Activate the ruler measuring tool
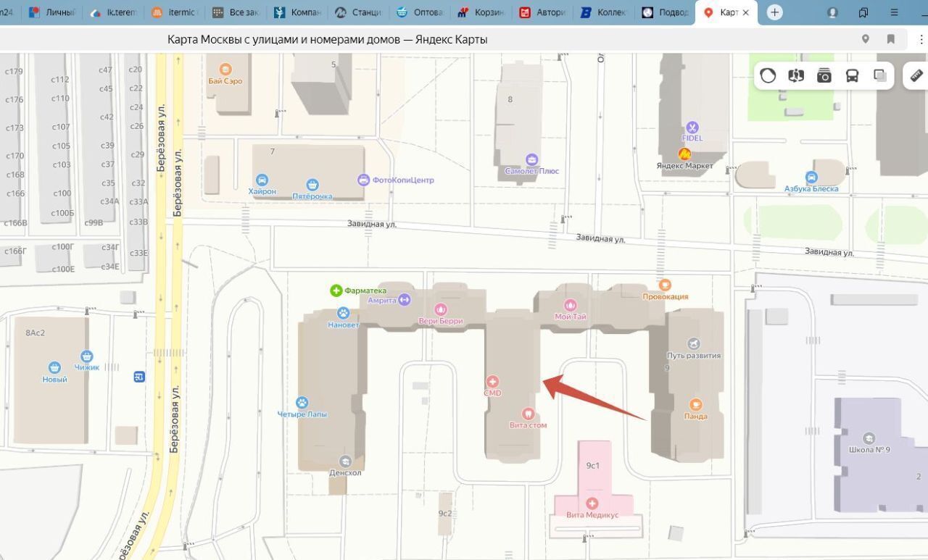The height and width of the screenshot is (560, 928). [916, 75]
